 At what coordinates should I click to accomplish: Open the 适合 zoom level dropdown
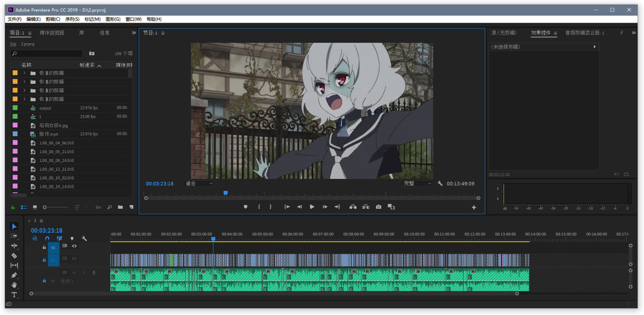199,183
